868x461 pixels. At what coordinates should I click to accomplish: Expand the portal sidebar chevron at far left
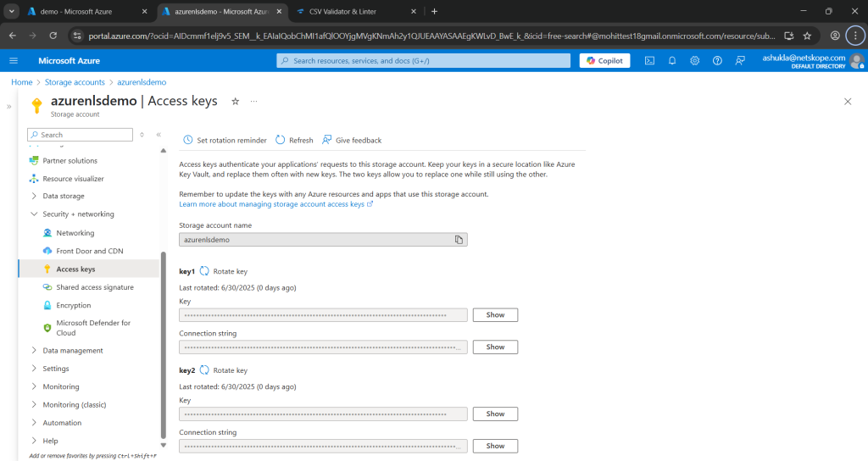point(8,106)
